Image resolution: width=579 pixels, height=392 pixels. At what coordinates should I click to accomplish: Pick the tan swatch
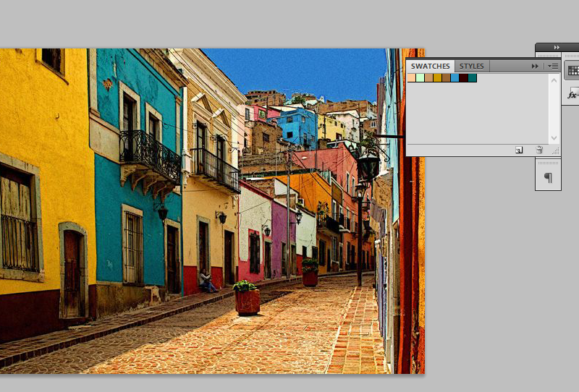(x=428, y=78)
